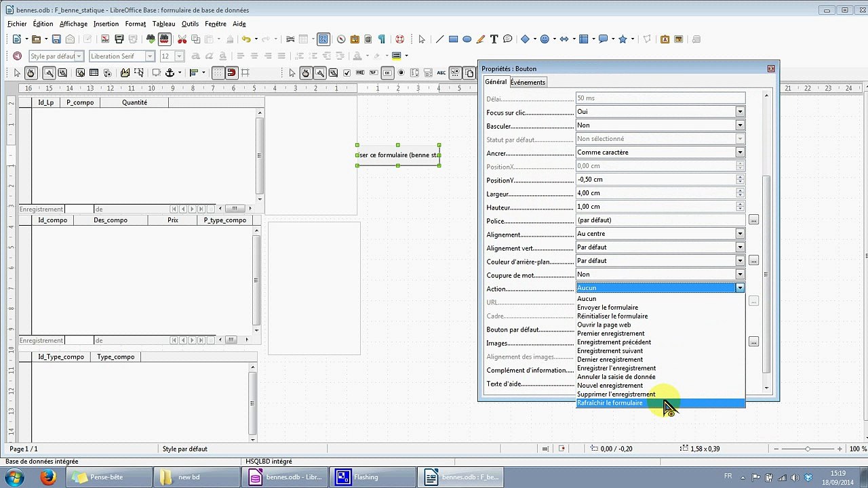
Task: Open the Symbol Shapes smiley tool
Action: click(x=544, y=39)
